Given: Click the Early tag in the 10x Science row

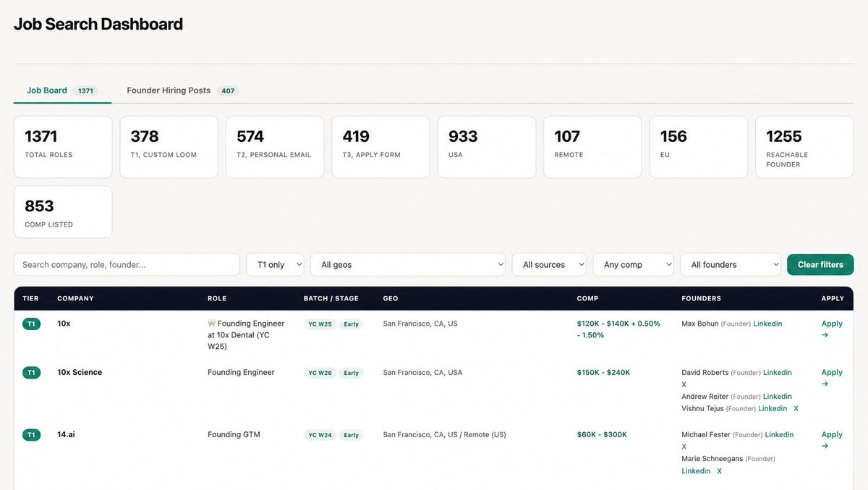Looking at the screenshot, I should click(352, 373).
